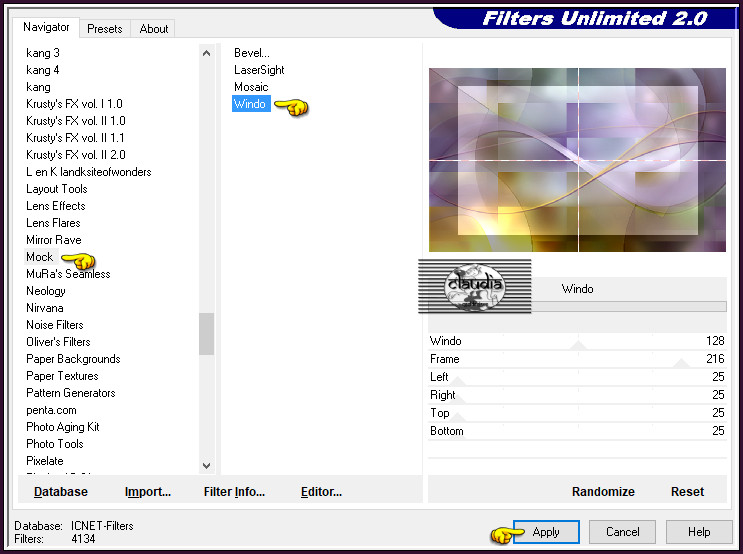
Task: Click the Import... button
Action: (x=148, y=492)
